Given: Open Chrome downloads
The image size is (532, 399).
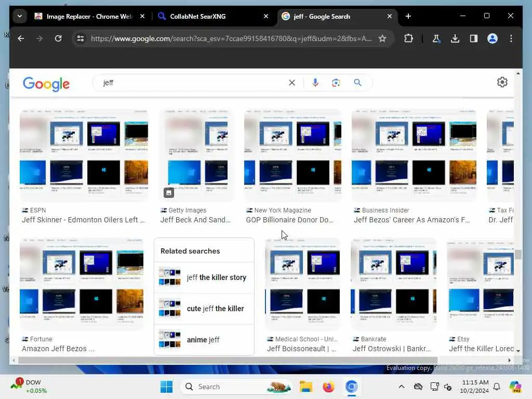Looking at the screenshot, I should [x=455, y=38].
